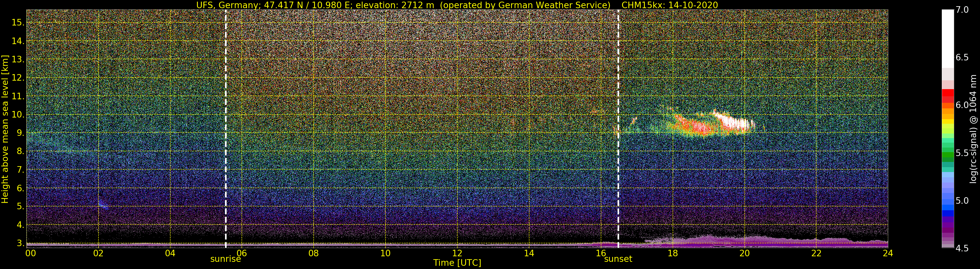
Task: Click the "12" tick on the time axis
Action: (x=457, y=253)
